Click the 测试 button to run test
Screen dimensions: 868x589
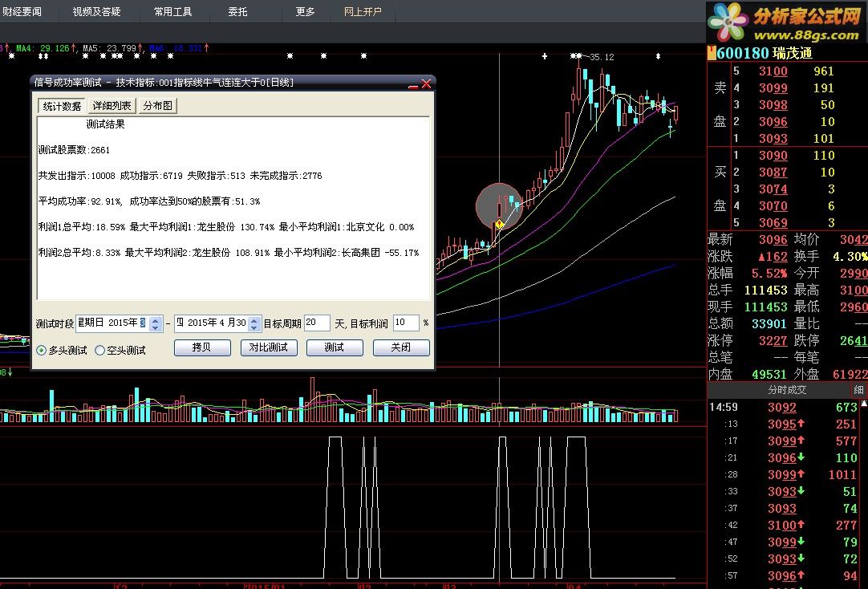(335, 347)
